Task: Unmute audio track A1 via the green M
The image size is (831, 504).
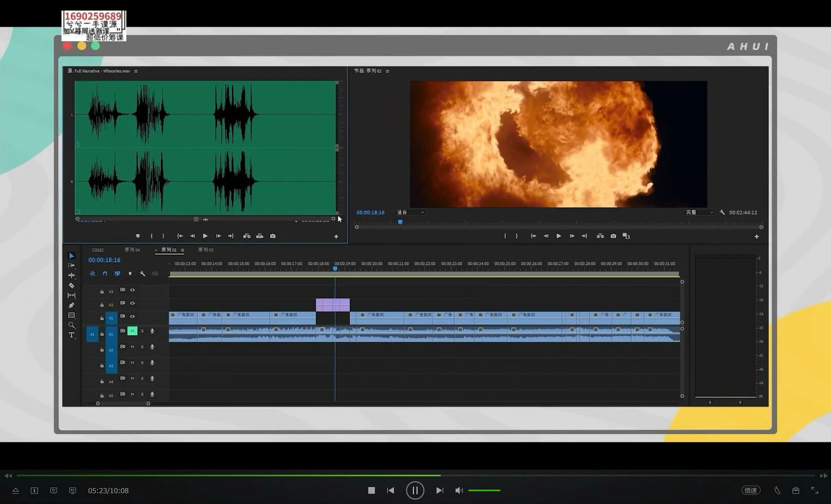Action: [x=132, y=331]
